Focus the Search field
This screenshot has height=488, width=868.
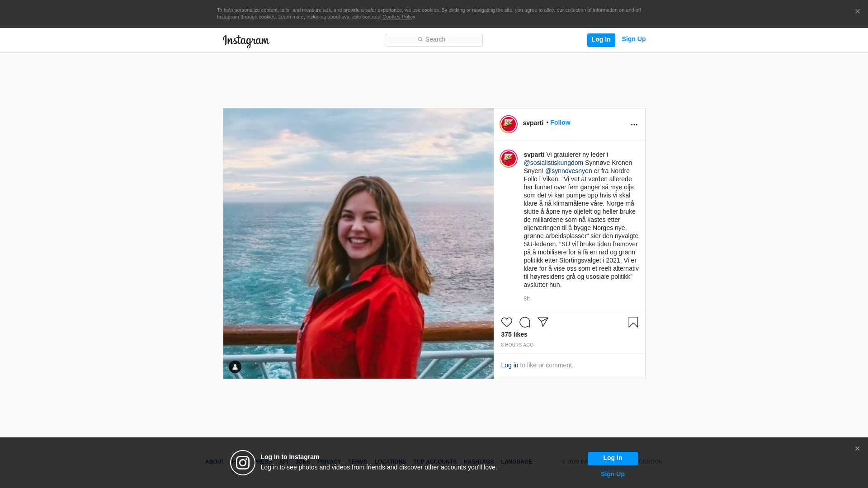[x=434, y=40]
